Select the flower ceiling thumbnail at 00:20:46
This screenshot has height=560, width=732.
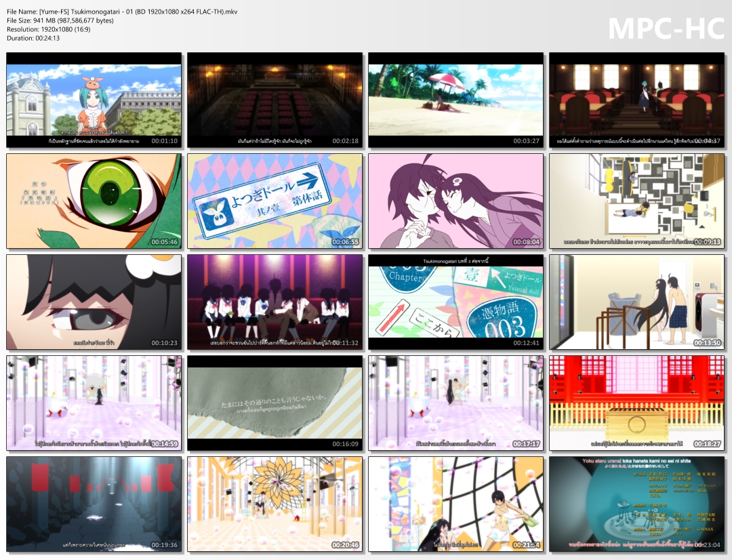point(275,504)
